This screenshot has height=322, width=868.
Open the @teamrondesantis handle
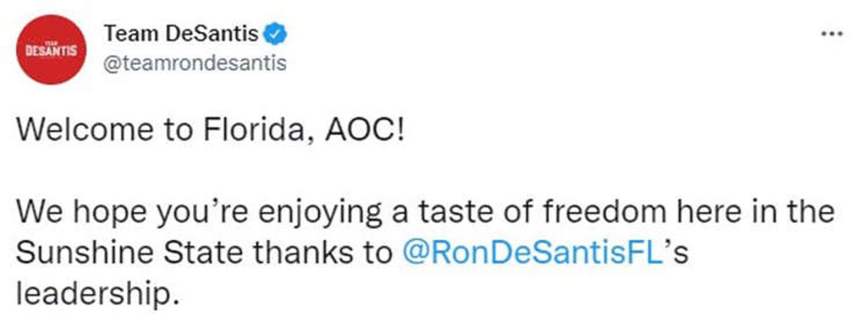click(194, 64)
